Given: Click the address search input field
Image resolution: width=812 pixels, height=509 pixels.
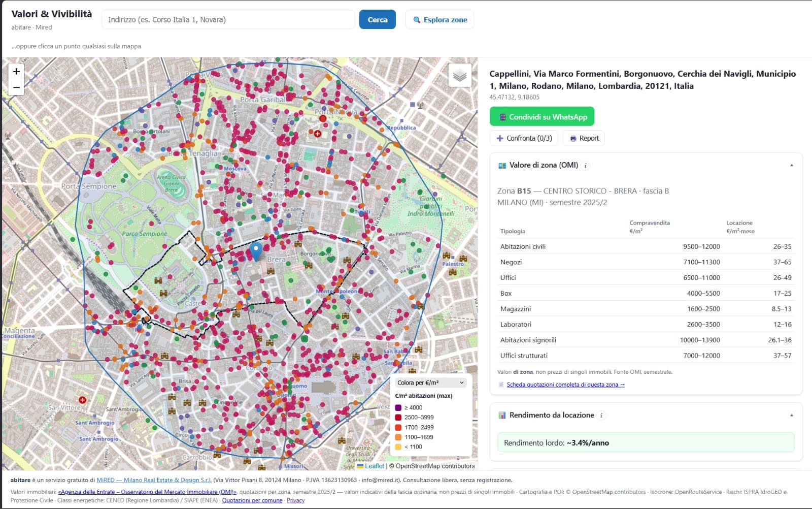Looking at the screenshot, I should coord(228,20).
